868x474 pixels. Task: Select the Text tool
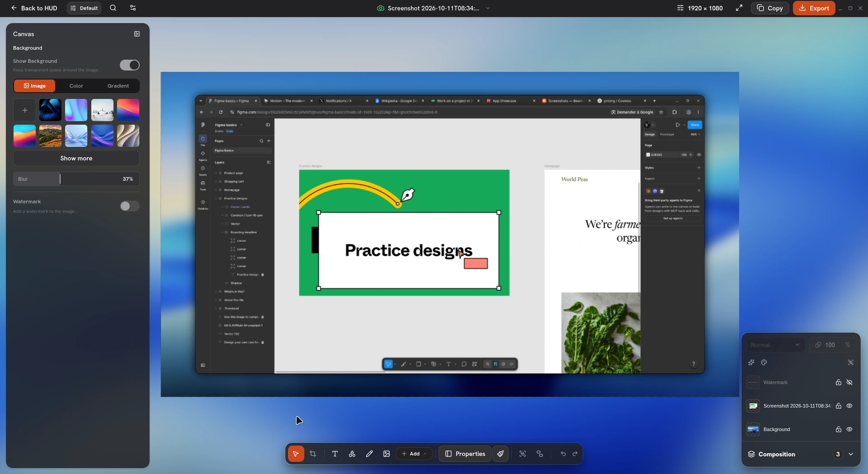coord(335,454)
